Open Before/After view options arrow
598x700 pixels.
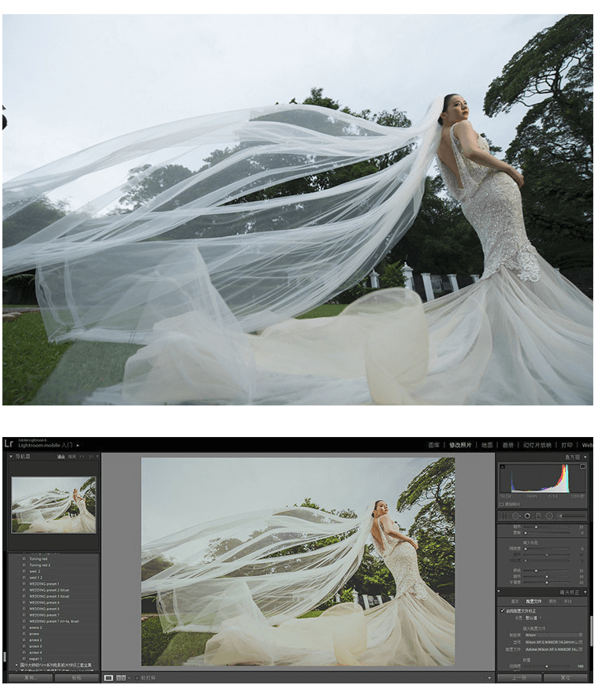coord(128,678)
